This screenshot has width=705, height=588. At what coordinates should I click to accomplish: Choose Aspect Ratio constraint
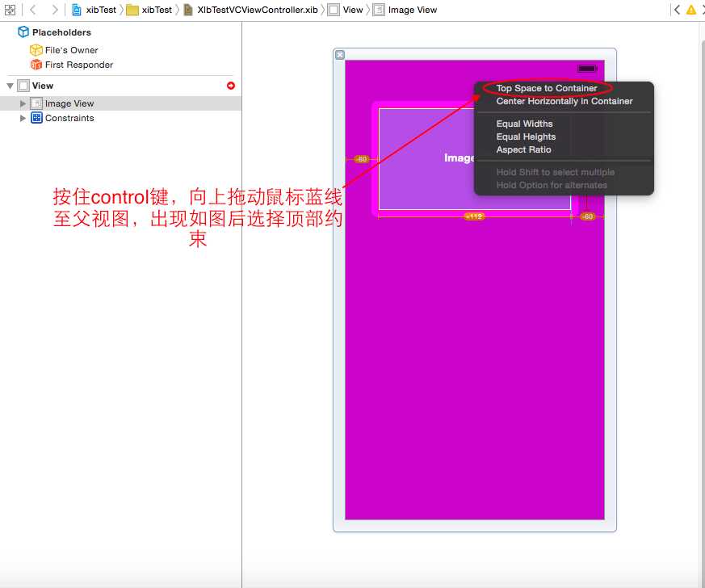tap(523, 149)
